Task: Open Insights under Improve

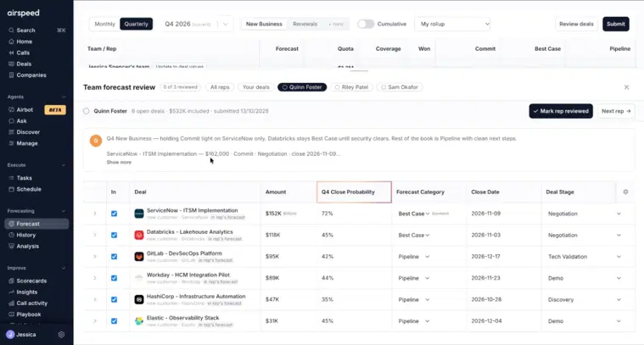Action: 23,292
